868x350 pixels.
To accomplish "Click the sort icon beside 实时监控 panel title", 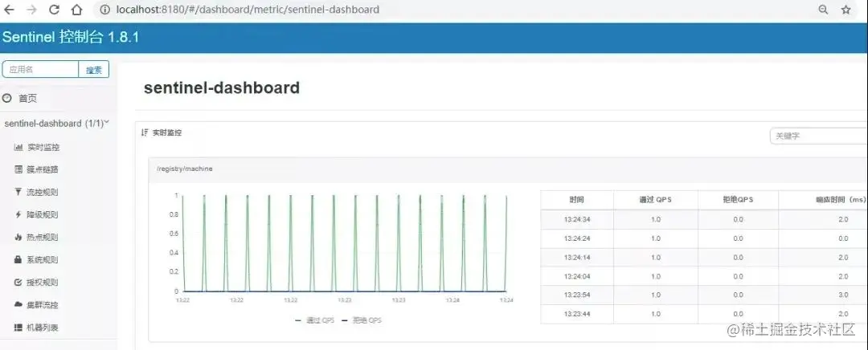I will 145,132.
